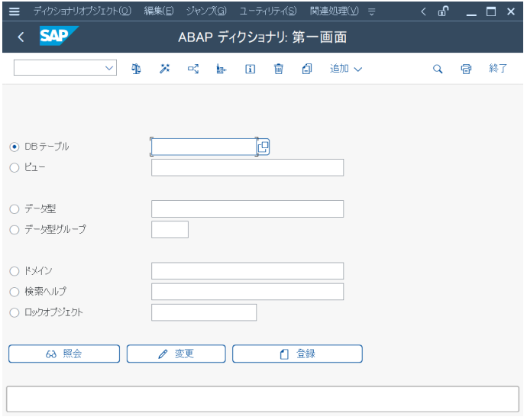Click the search magnifier icon
527x420 pixels.
(438, 69)
